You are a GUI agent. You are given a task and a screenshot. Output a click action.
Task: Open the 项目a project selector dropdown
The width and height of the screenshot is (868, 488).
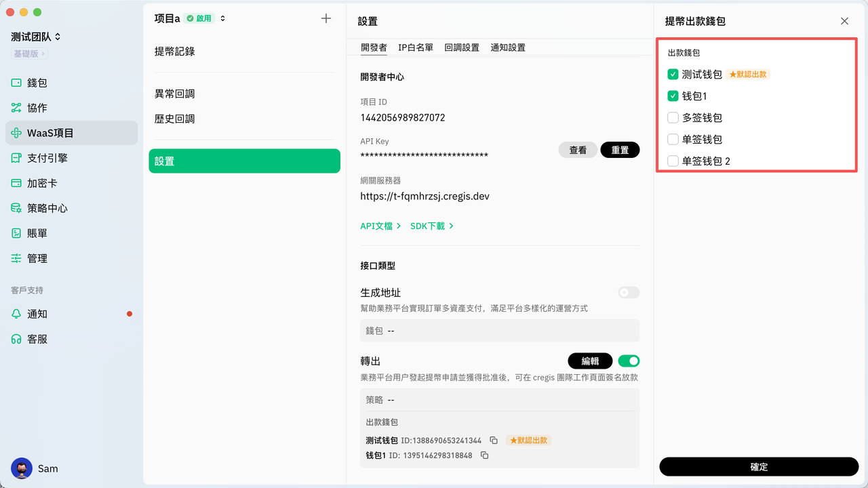click(x=222, y=18)
